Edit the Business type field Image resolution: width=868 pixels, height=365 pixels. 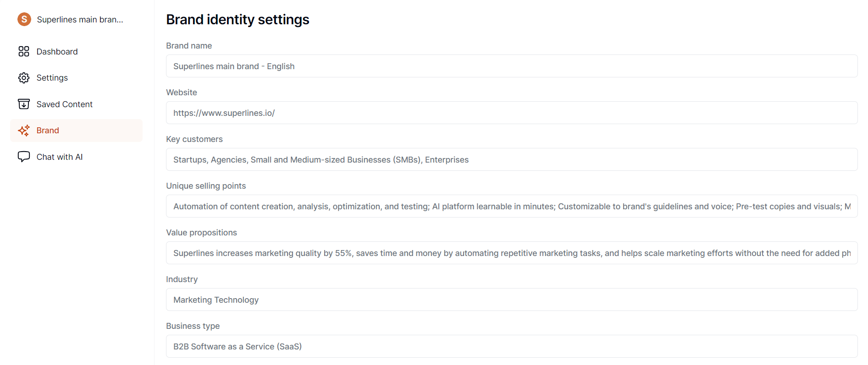click(511, 347)
